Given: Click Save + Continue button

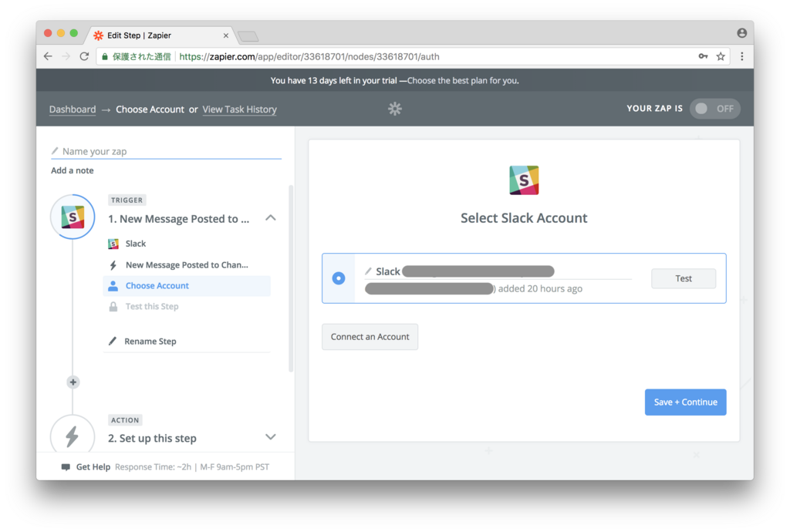Looking at the screenshot, I should pos(685,402).
